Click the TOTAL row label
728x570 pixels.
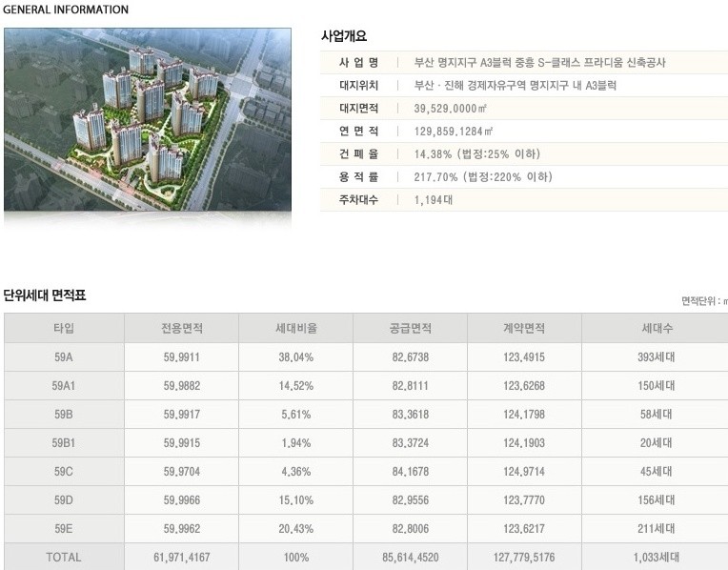[64, 557]
